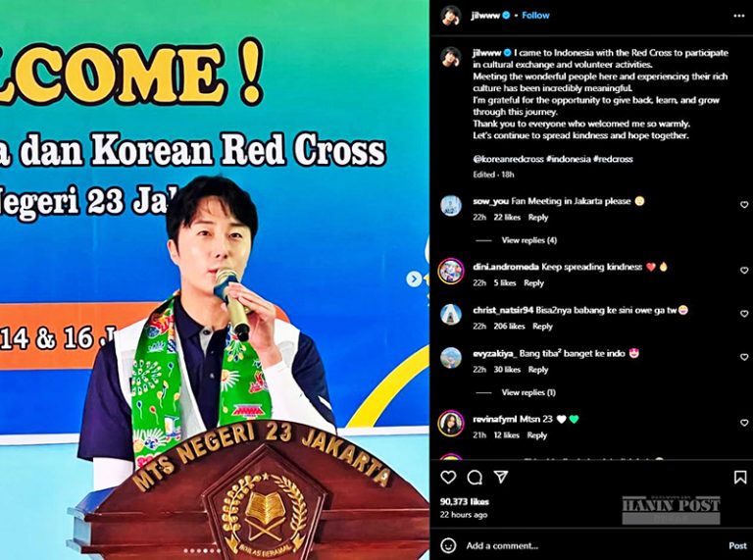
Task: Like the post with the heart icon
Action: [448, 477]
